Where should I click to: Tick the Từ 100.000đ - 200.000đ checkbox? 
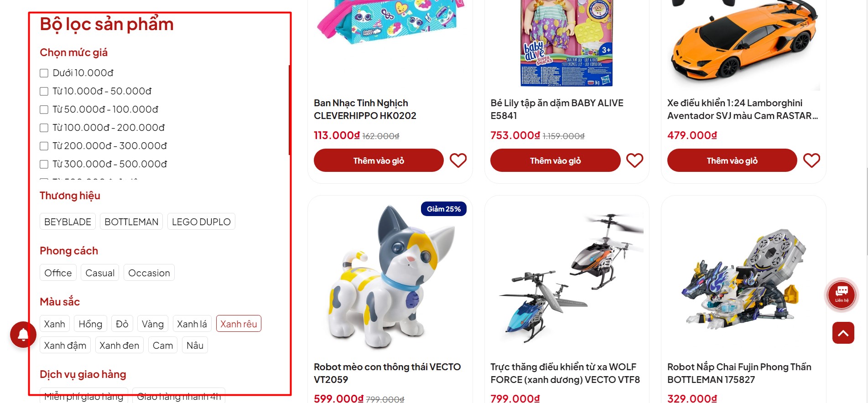point(44,128)
